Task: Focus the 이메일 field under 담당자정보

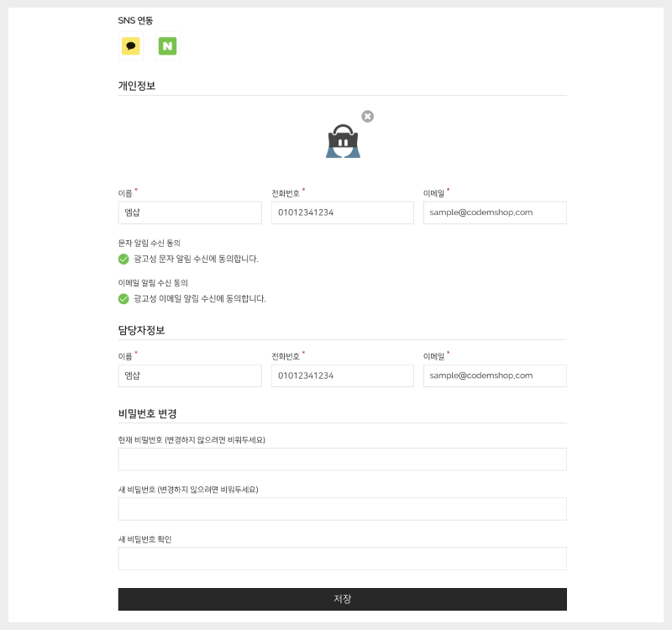Action: pos(495,375)
